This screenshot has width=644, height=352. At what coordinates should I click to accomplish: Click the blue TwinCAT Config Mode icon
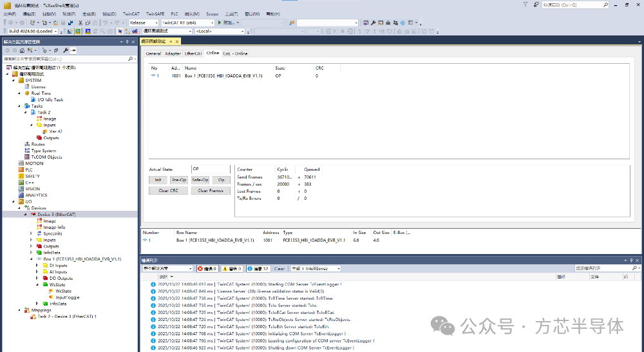click(88, 31)
